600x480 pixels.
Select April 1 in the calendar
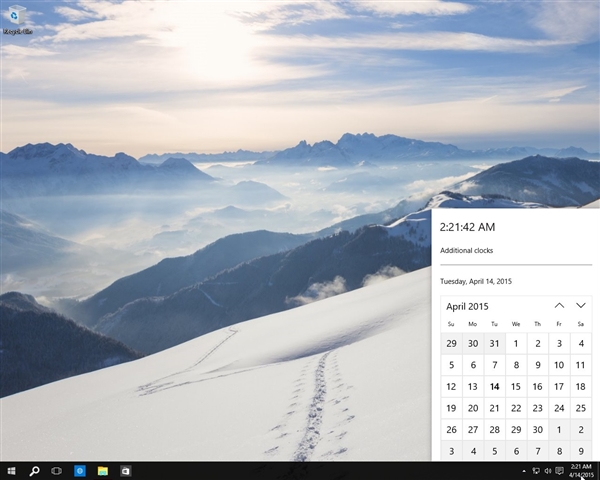(516, 343)
